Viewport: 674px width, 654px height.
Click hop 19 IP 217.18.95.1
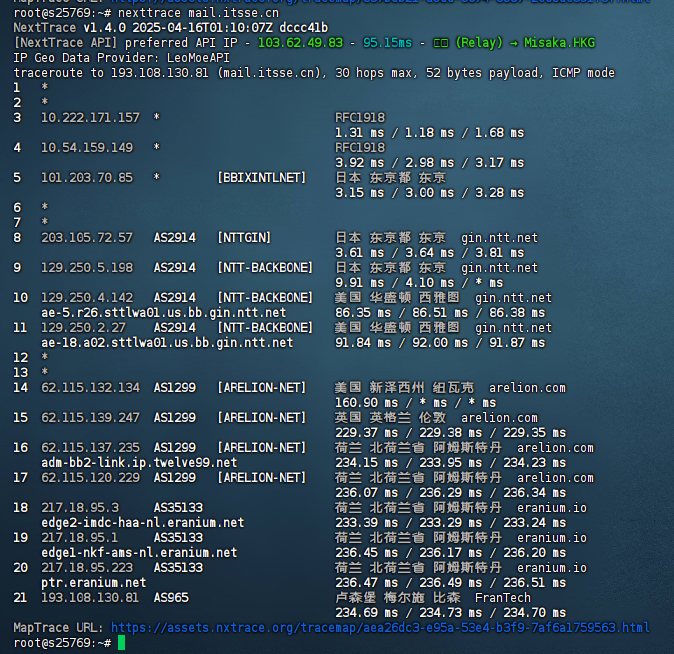click(x=80, y=537)
